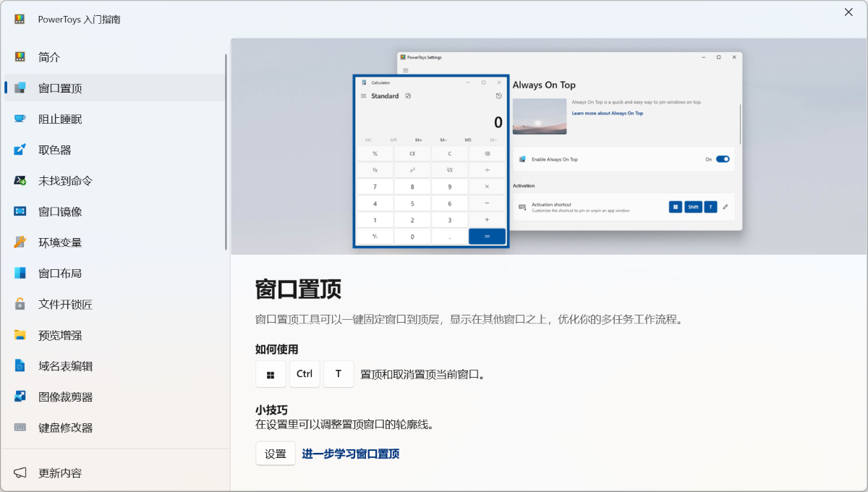Close the PowerToys 入门指南 window

pos(848,12)
